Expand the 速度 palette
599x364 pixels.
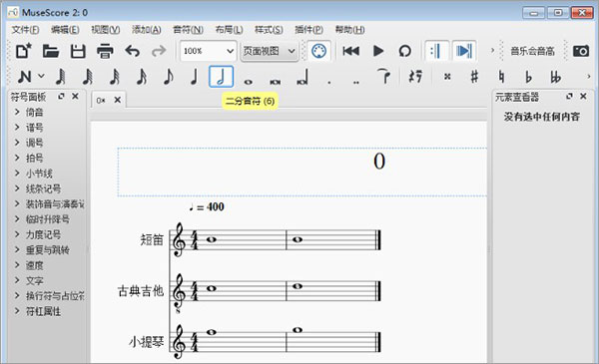[x=17, y=265]
